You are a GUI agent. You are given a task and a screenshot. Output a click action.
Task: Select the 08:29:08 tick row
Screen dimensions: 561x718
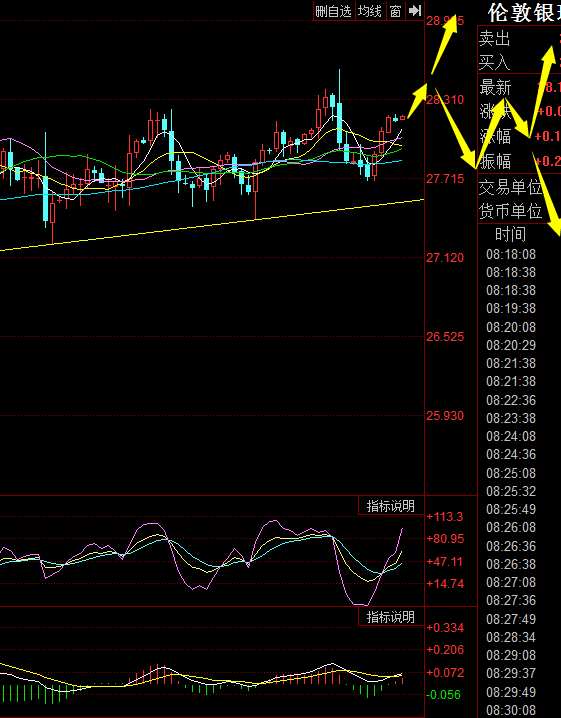coord(511,655)
